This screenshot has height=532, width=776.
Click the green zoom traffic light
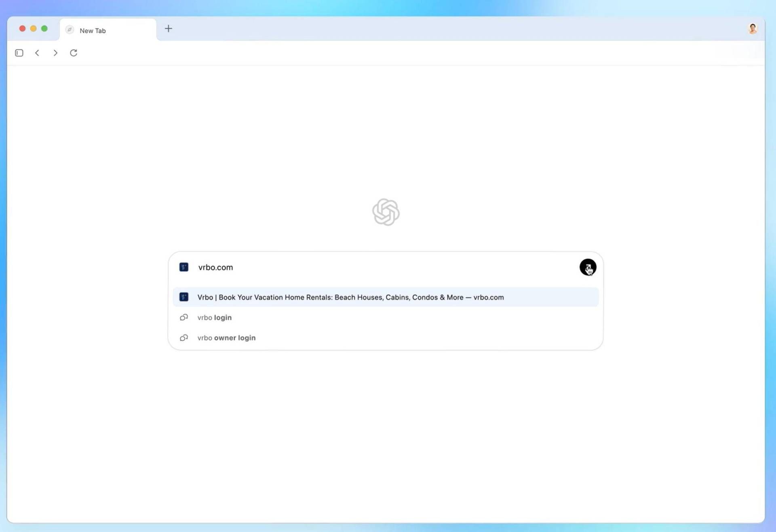pos(44,28)
